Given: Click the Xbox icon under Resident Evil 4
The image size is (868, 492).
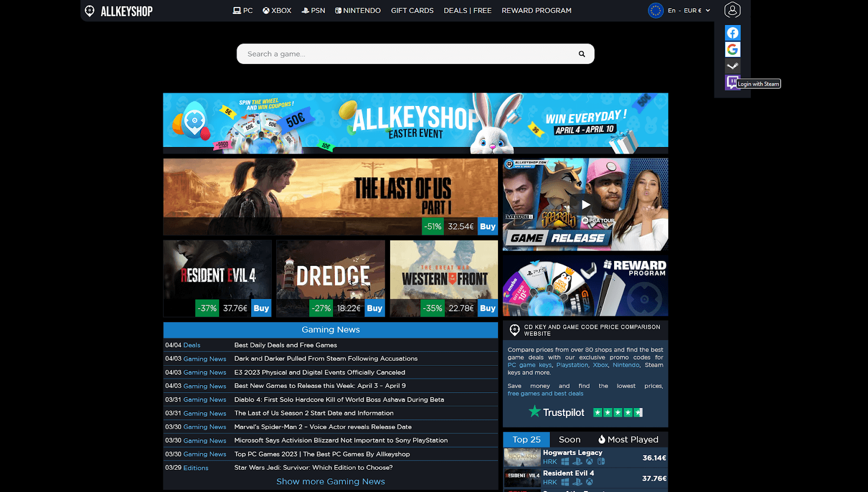Looking at the screenshot, I should tap(589, 482).
